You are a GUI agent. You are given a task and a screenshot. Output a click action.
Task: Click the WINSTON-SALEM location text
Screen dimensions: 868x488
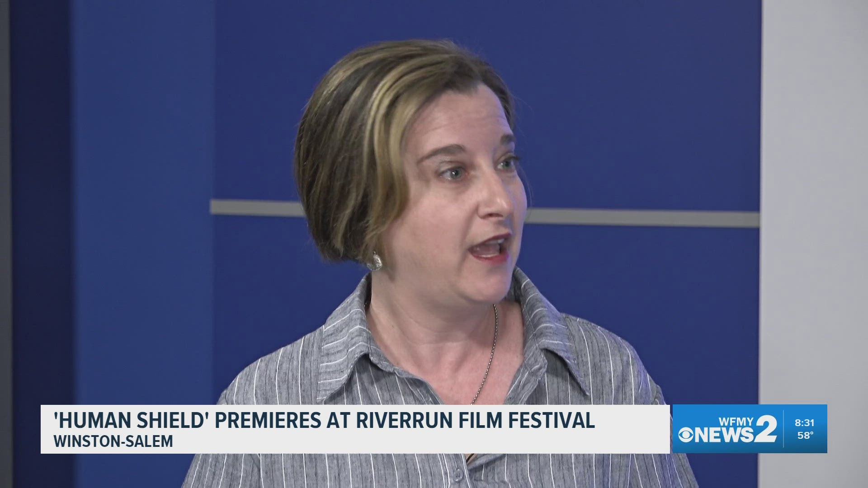tap(113, 441)
